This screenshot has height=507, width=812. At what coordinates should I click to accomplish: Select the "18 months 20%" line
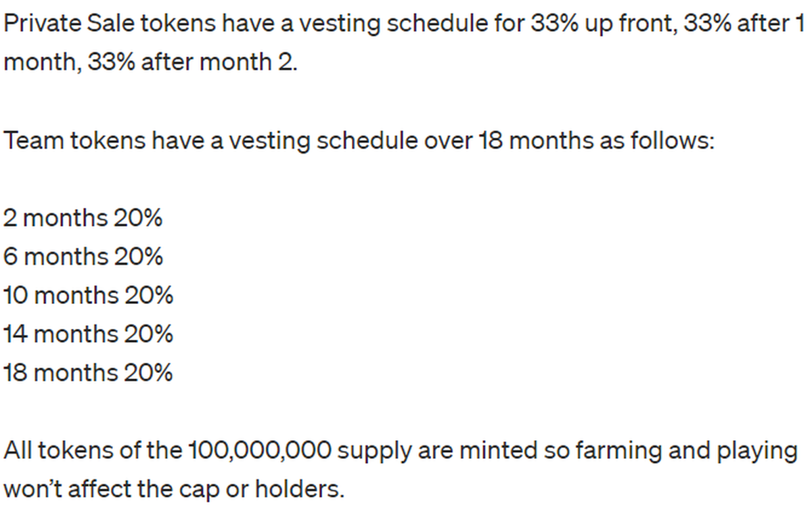pos(88,373)
